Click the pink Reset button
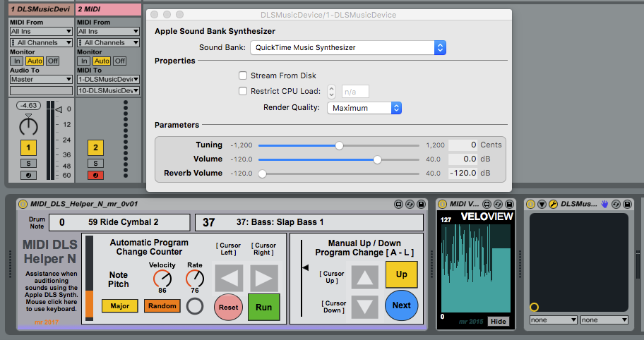Screen dimensions: 644x340 (x=228, y=308)
